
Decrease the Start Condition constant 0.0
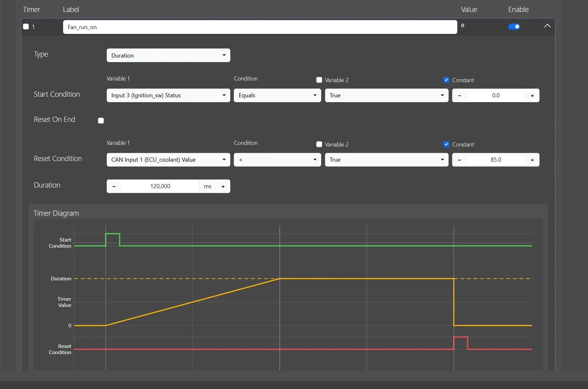point(459,96)
